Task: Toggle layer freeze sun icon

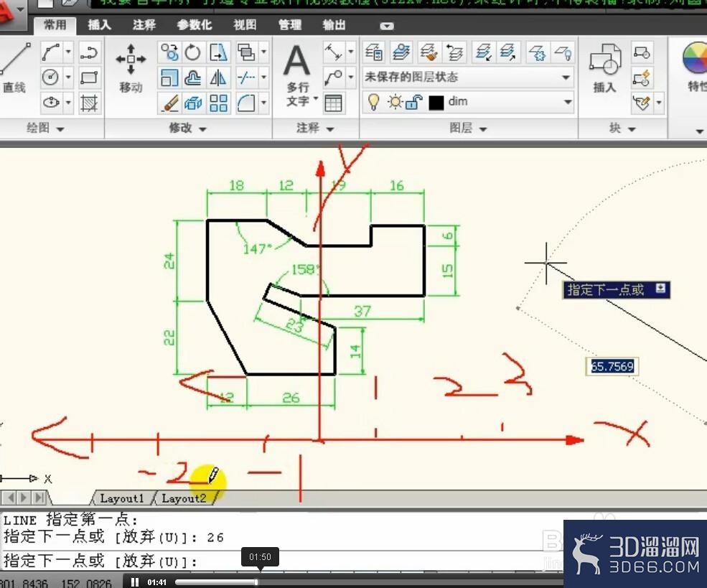Action: 395,102
